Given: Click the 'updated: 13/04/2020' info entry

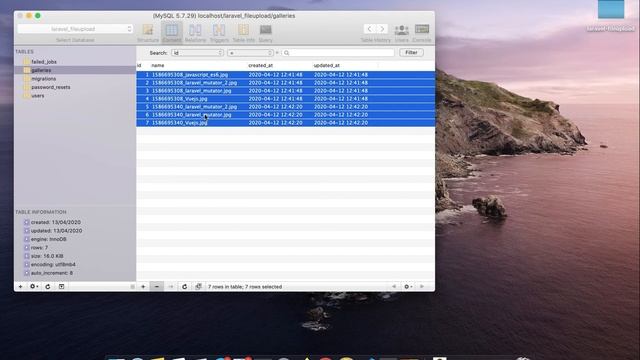Looking at the screenshot, I should pyautogui.click(x=56, y=231).
